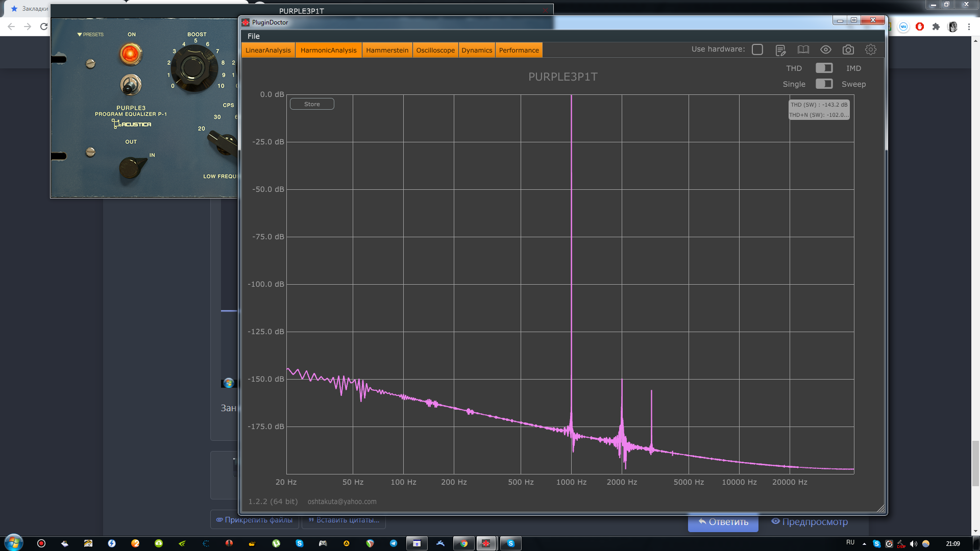This screenshot has width=980, height=551.
Task: Switch to the Dynamics tab
Action: point(477,50)
